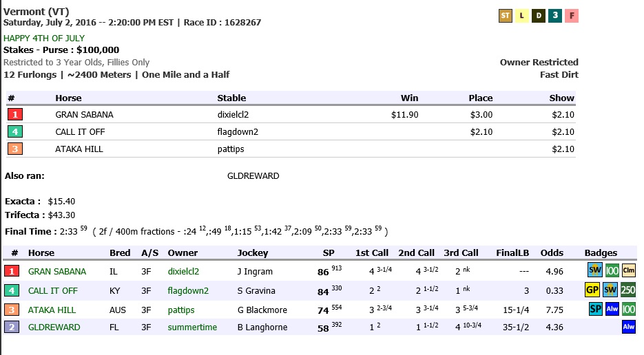This screenshot has width=644, height=355.
Task: Click the SW badge for GRAN SABANA
Action: (x=594, y=270)
